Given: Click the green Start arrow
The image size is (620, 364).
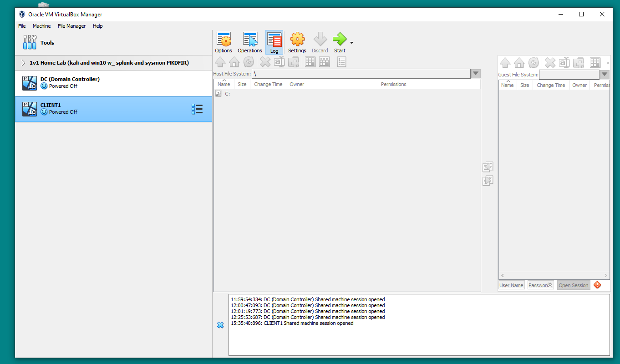Looking at the screenshot, I should pyautogui.click(x=340, y=42).
